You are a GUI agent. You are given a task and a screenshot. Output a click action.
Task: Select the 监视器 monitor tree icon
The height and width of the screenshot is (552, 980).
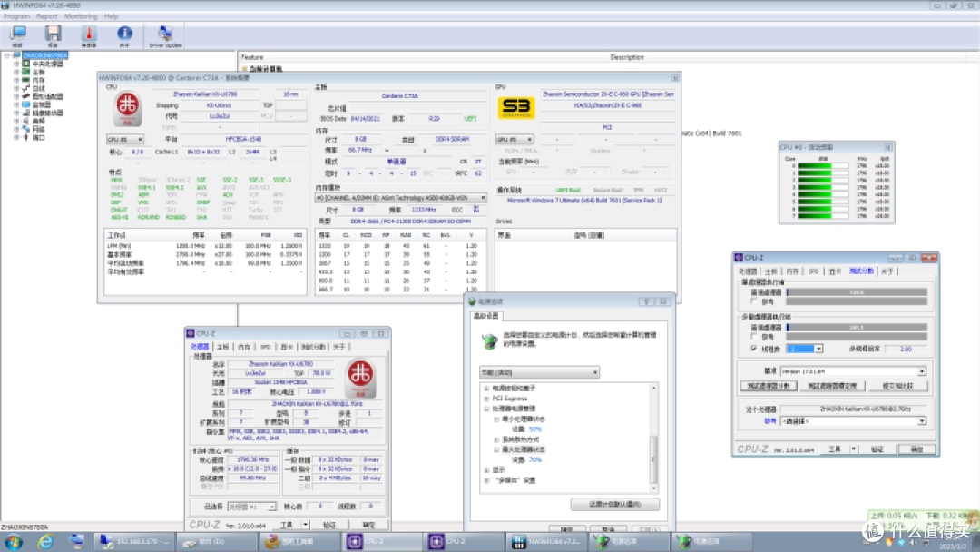(x=26, y=104)
